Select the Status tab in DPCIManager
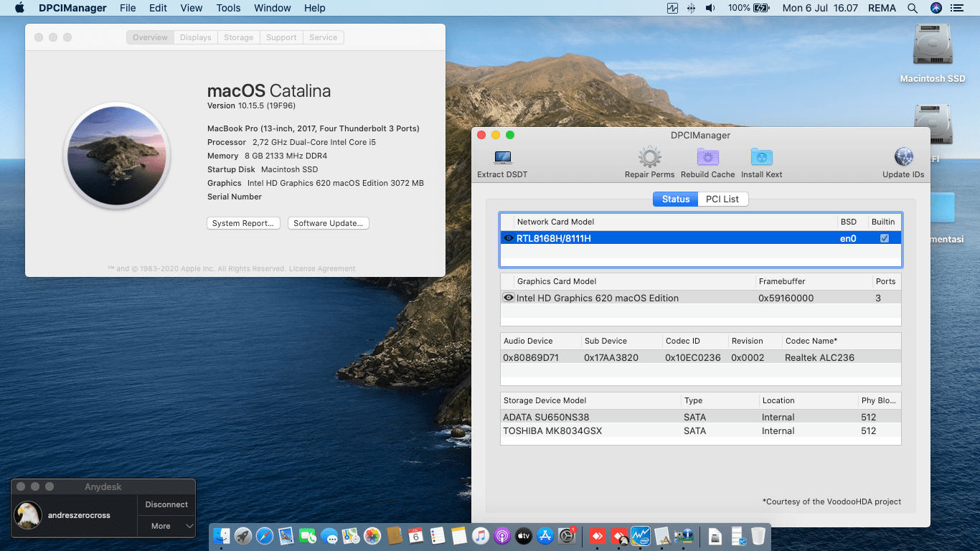 (676, 199)
